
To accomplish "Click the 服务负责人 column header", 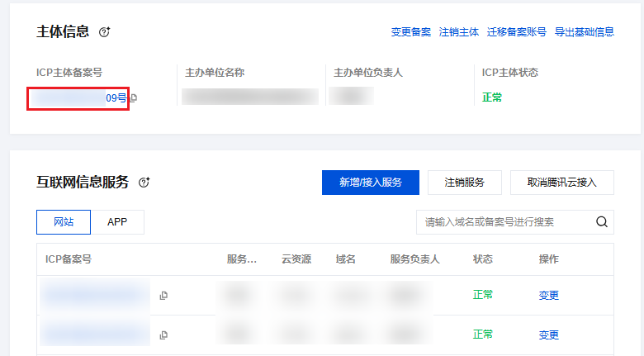I will coord(414,259).
